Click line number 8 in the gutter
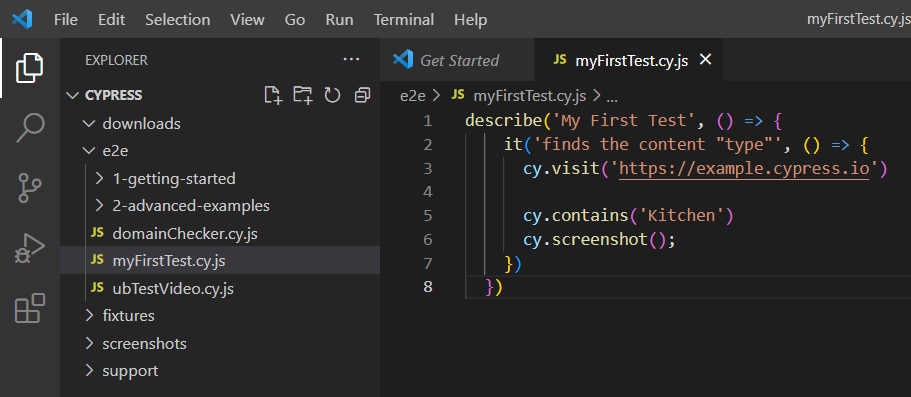911x397 pixels. (x=428, y=287)
